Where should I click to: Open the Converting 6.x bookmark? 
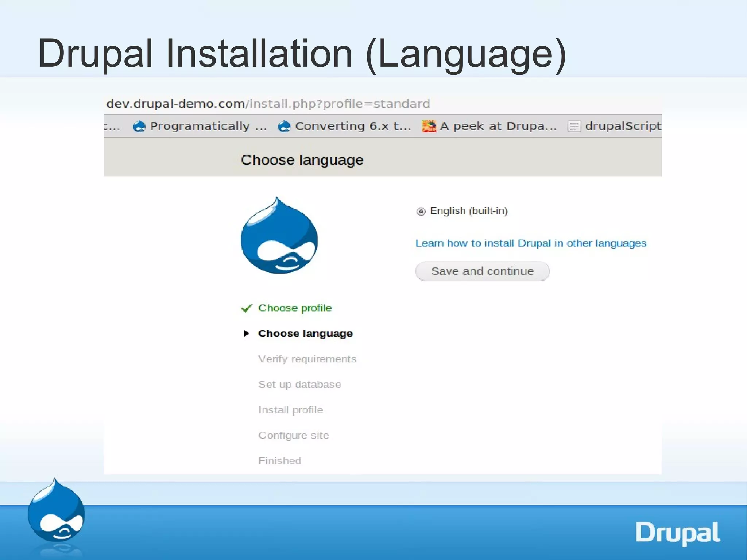click(345, 126)
